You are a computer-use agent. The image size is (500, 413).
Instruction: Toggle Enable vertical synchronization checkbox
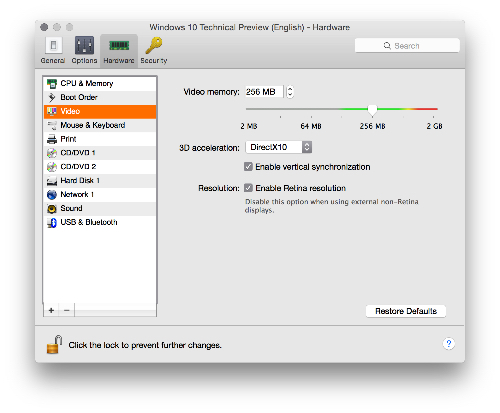click(248, 167)
